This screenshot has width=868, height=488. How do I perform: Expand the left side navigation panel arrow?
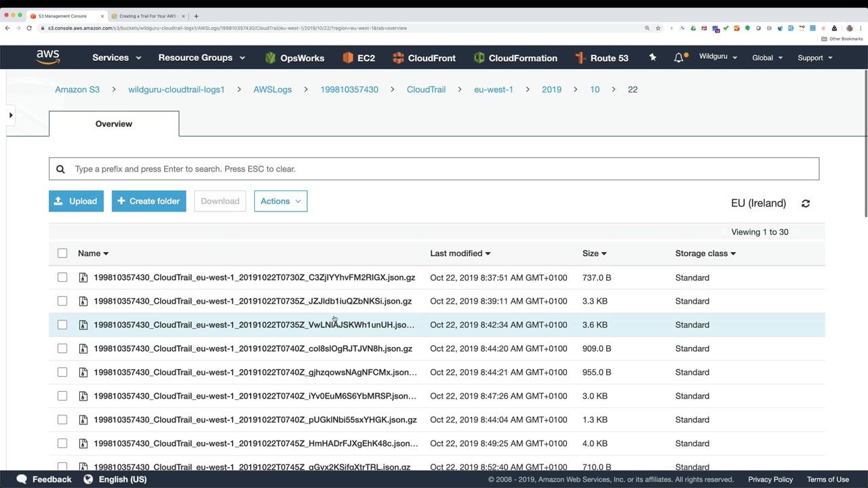[10, 115]
